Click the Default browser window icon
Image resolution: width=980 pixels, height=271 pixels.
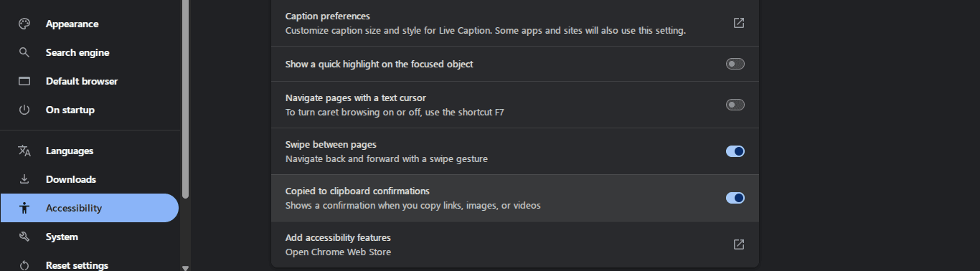click(x=24, y=81)
